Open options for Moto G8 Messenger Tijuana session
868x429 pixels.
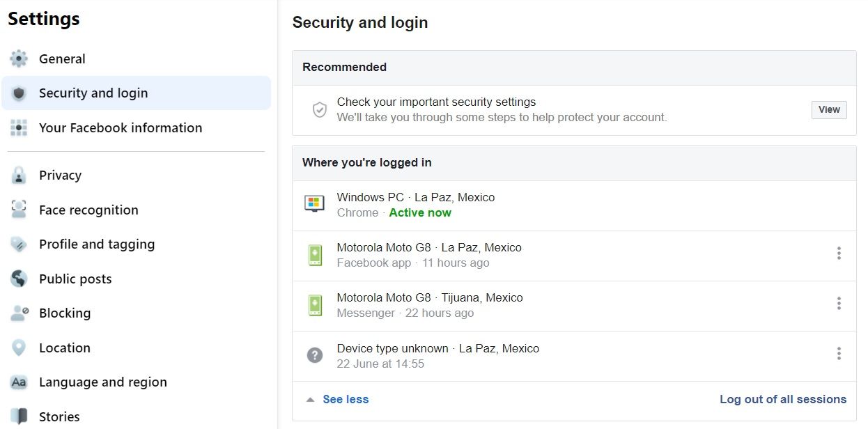[839, 304]
